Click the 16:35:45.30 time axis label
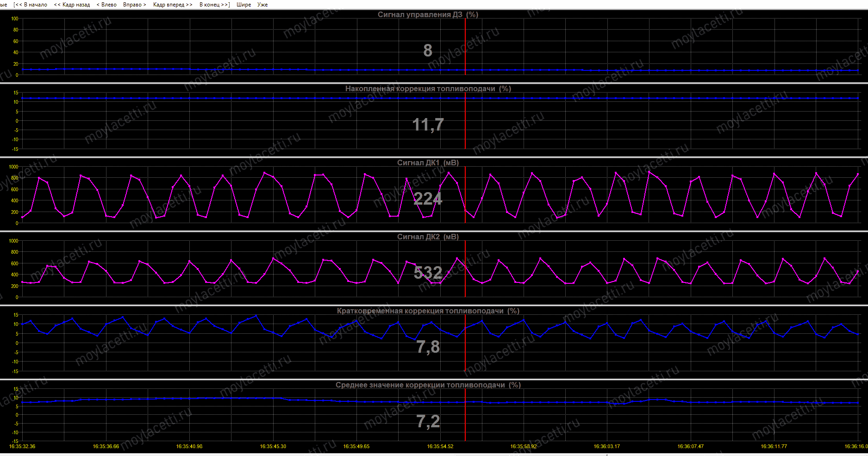 point(273,446)
